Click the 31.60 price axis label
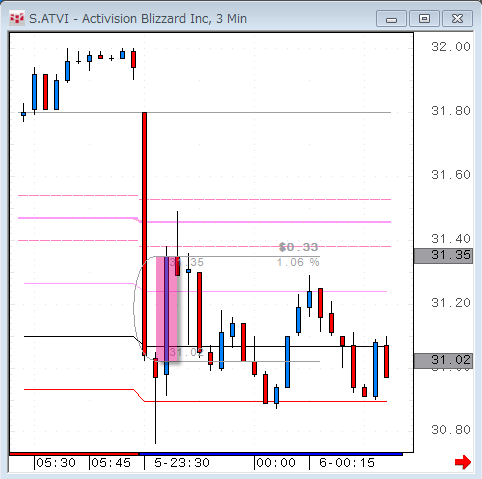This screenshot has height=479, width=482. coord(451,175)
